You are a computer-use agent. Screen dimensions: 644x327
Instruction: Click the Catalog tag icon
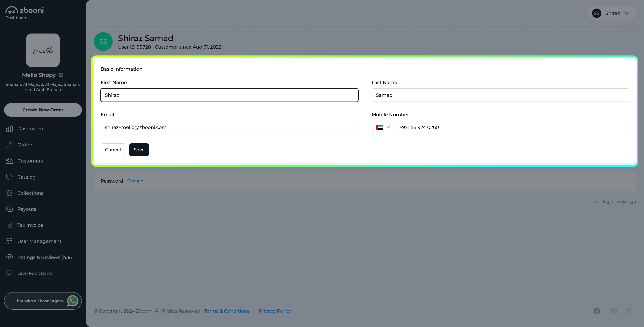(x=10, y=177)
